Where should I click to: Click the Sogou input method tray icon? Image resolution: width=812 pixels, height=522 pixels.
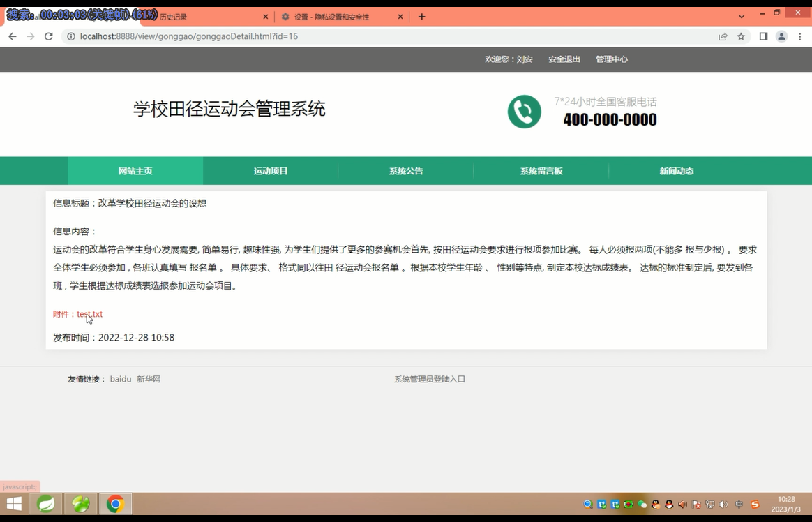754,503
